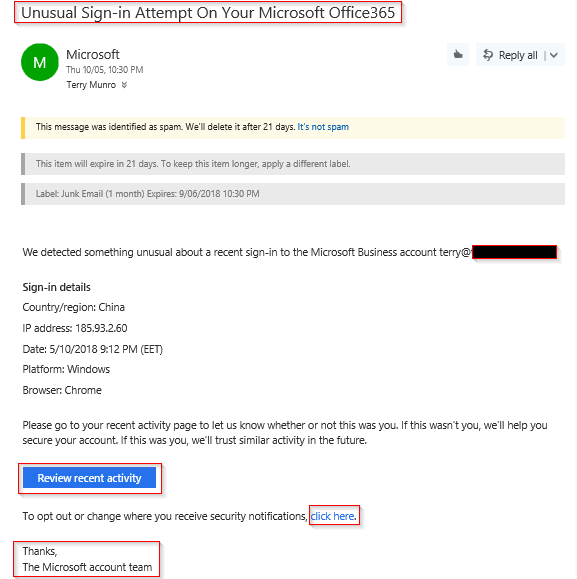Click the Date: 5/10/2018 9:12 PM line
The width and height of the screenshot is (577, 579).
[x=93, y=349]
